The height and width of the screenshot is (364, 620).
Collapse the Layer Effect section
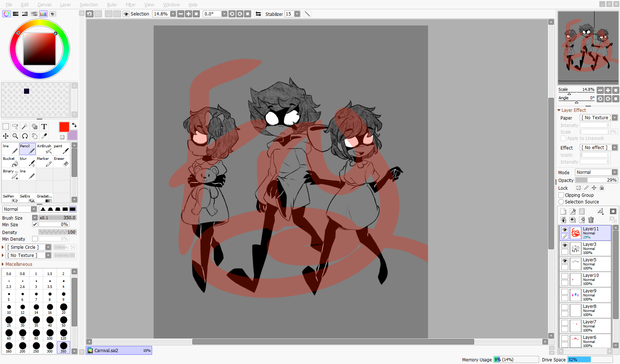(x=572, y=110)
